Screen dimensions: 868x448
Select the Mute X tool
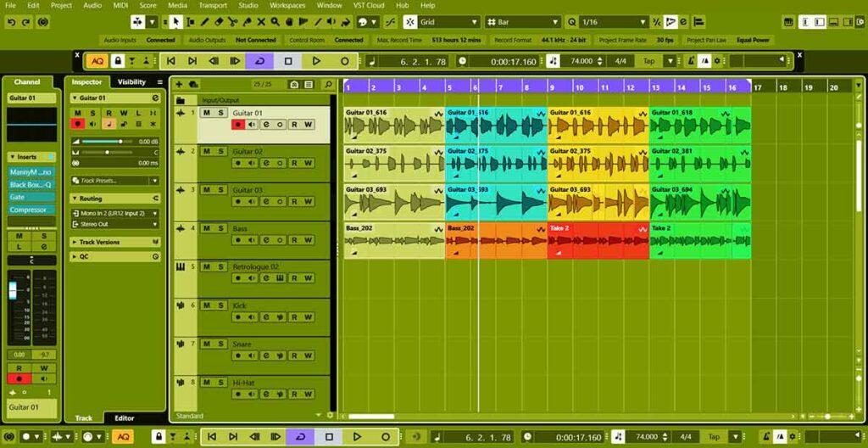coord(261,22)
